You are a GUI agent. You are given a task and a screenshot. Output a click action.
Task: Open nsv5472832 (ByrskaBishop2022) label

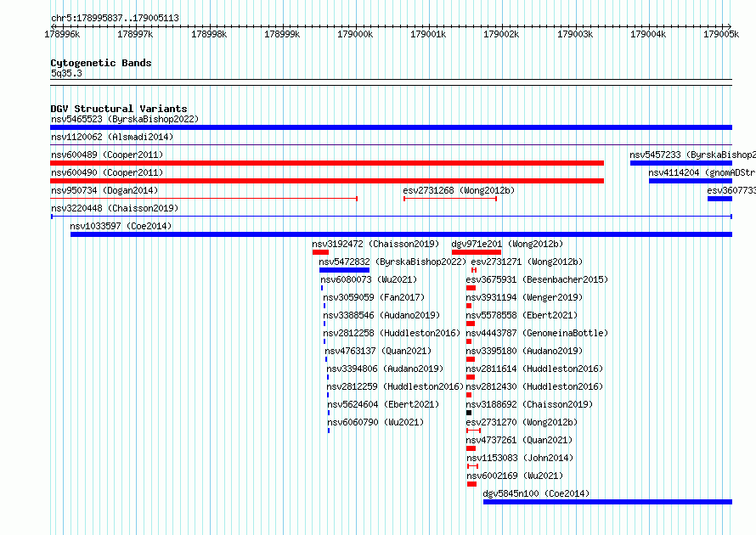click(x=392, y=262)
